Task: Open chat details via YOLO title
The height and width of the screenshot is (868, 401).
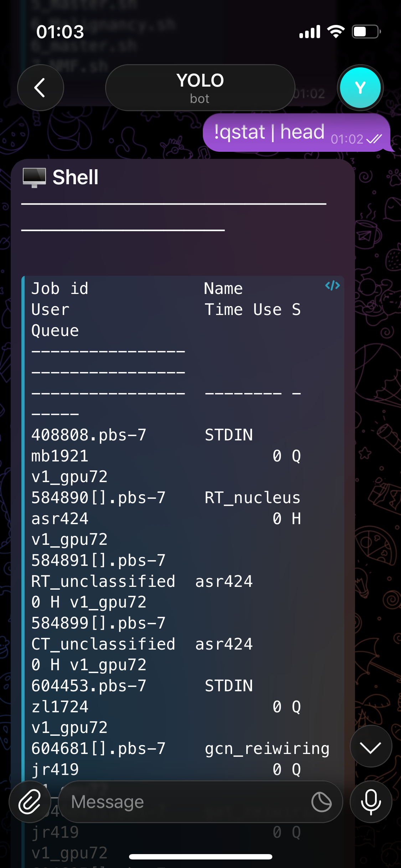Action: pos(200,81)
